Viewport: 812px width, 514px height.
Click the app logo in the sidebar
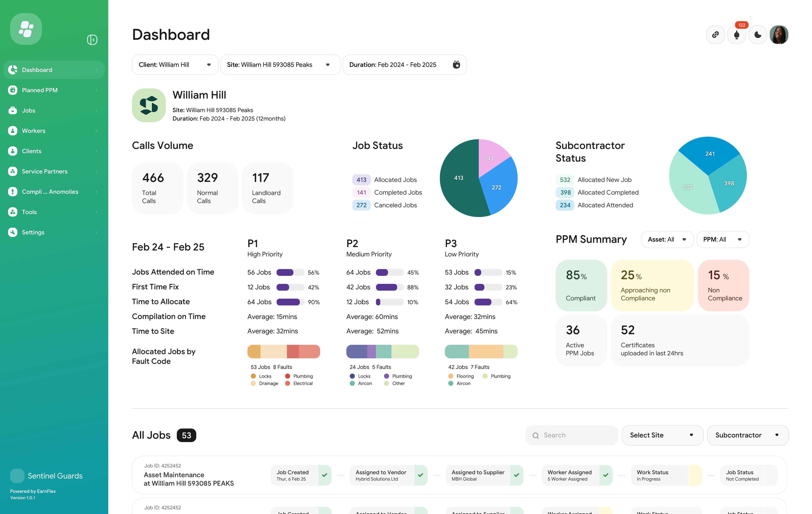pyautogui.click(x=26, y=29)
